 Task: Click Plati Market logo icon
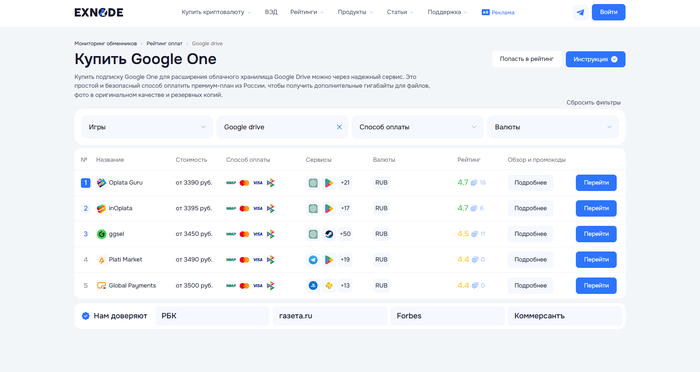click(101, 260)
